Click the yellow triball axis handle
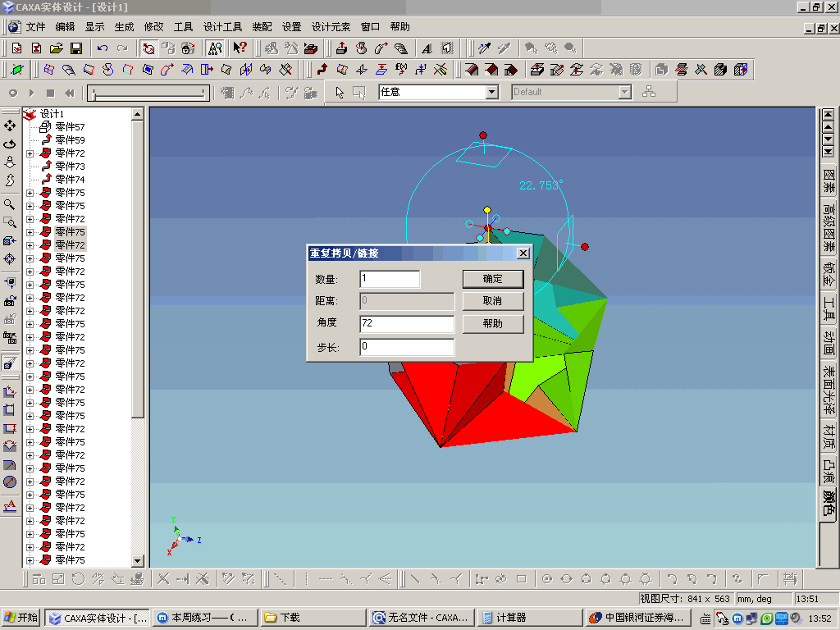 487,209
